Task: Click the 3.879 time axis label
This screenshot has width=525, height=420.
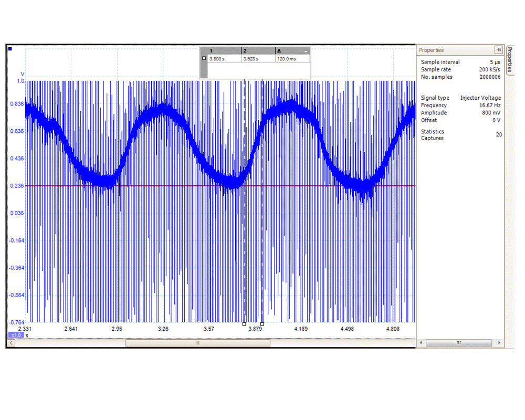Action: pos(255,329)
